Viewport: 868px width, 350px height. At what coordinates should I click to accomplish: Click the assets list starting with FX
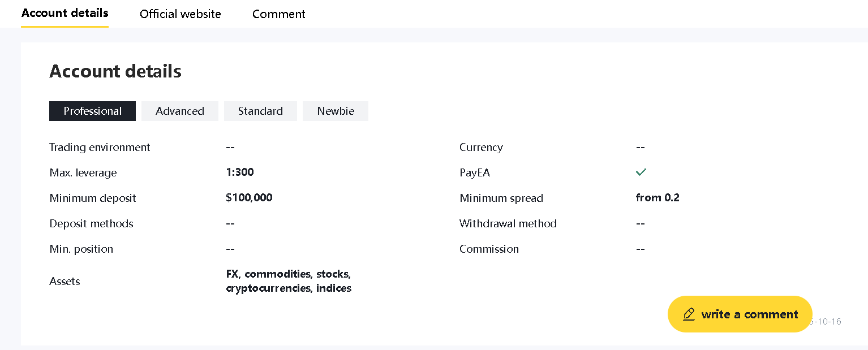coord(289,281)
